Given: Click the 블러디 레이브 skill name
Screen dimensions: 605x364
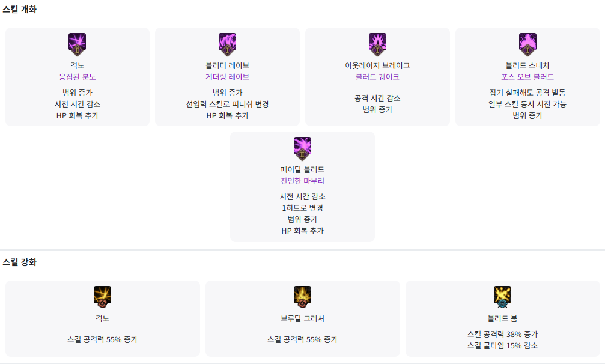Looking at the screenshot, I should pyautogui.click(x=227, y=65).
